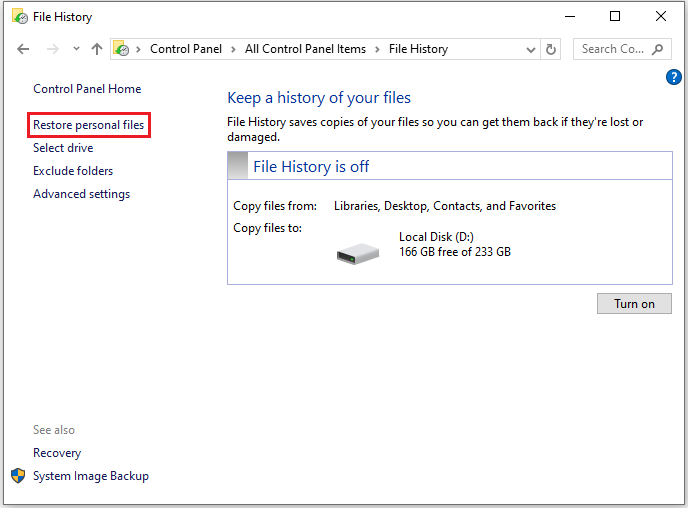Open help with the question mark icon
Image resolution: width=688 pixels, height=508 pixels.
[673, 77]
